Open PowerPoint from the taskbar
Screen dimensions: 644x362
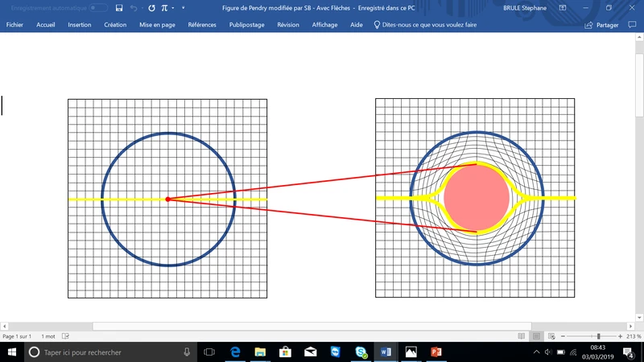coord(437,352)
